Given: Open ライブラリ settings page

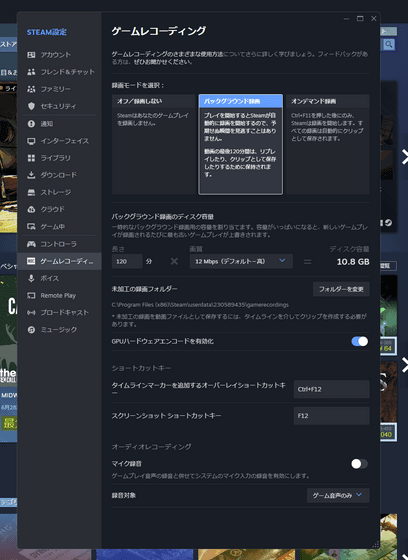Looking at the screenshot, I should [59, 158].
